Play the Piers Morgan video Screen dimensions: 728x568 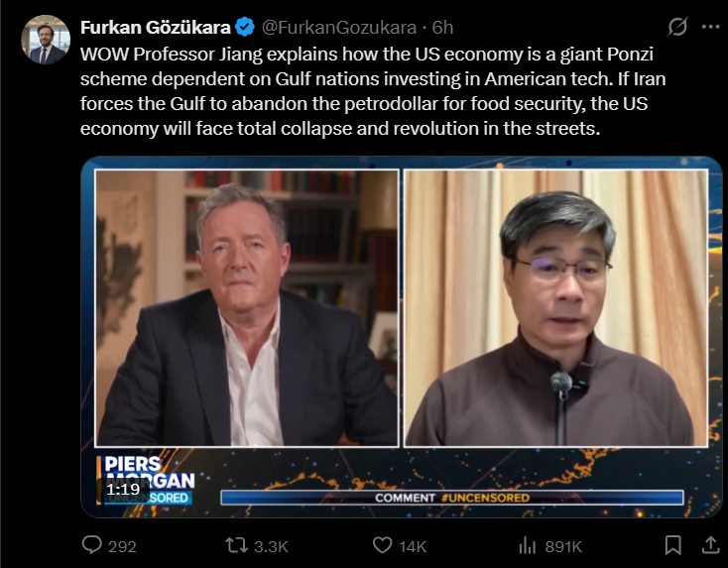coord(402,337)
